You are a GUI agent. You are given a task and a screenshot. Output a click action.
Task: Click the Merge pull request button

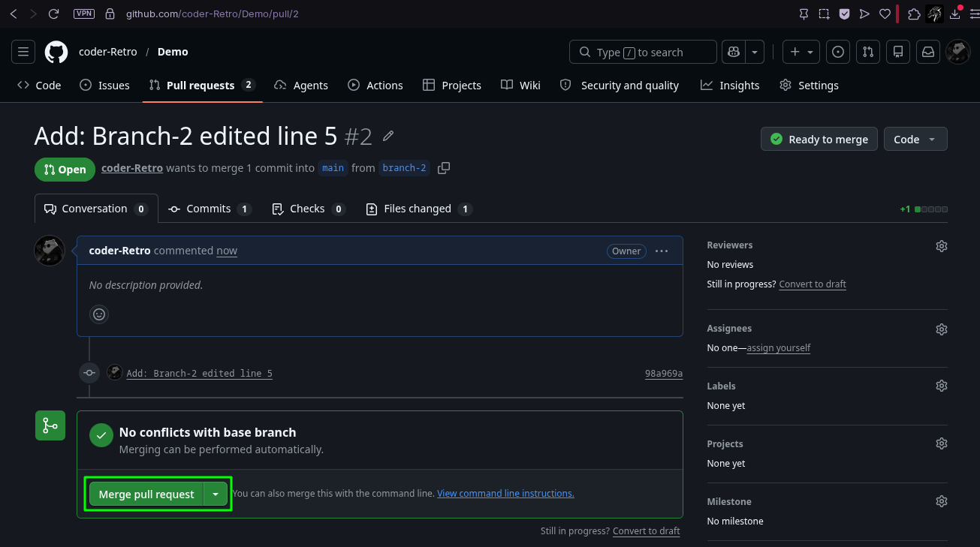146,494
